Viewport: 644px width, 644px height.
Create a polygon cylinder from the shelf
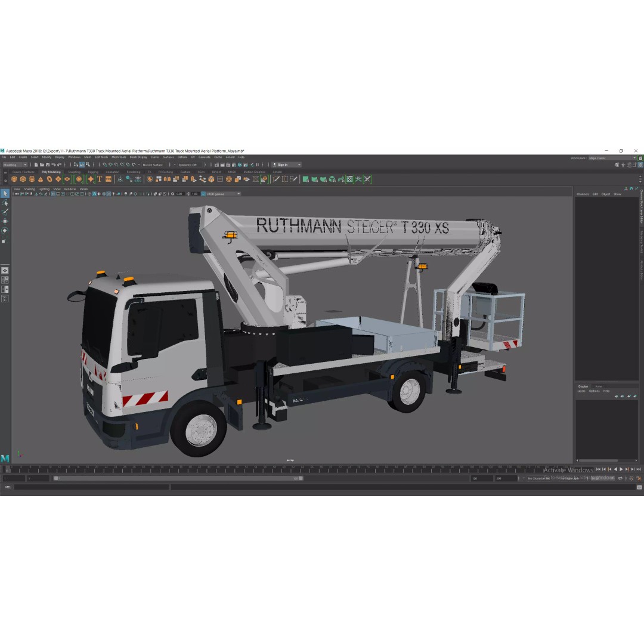[32, 179]
